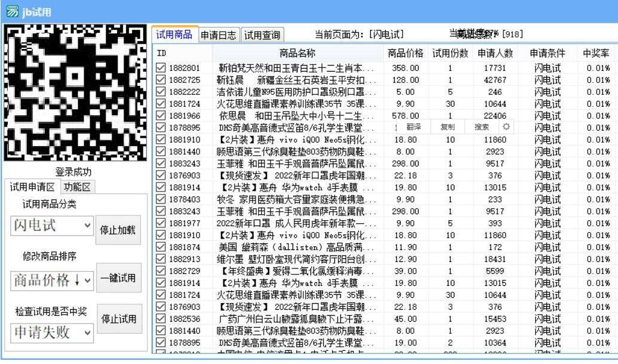Click the 商品名称 column header
Image resolution: width=618 pixels, height=364 pixels.
click(297, 53)
